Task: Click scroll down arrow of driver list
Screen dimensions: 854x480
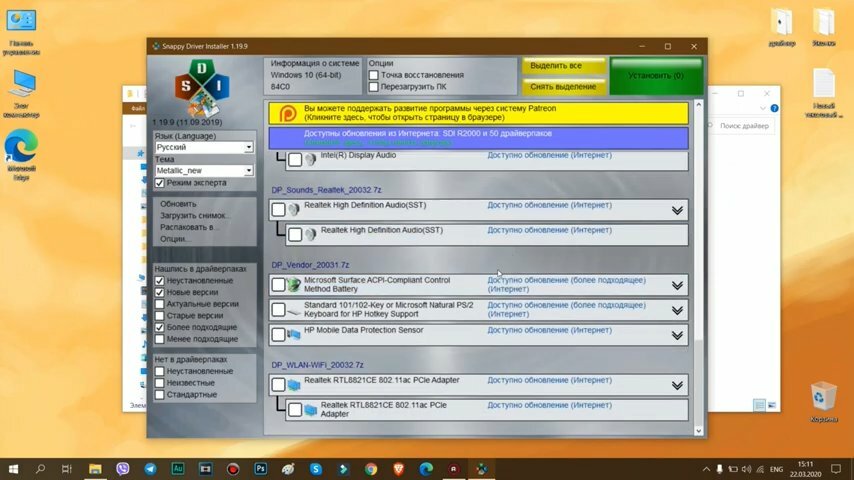Action: (699, 431)
